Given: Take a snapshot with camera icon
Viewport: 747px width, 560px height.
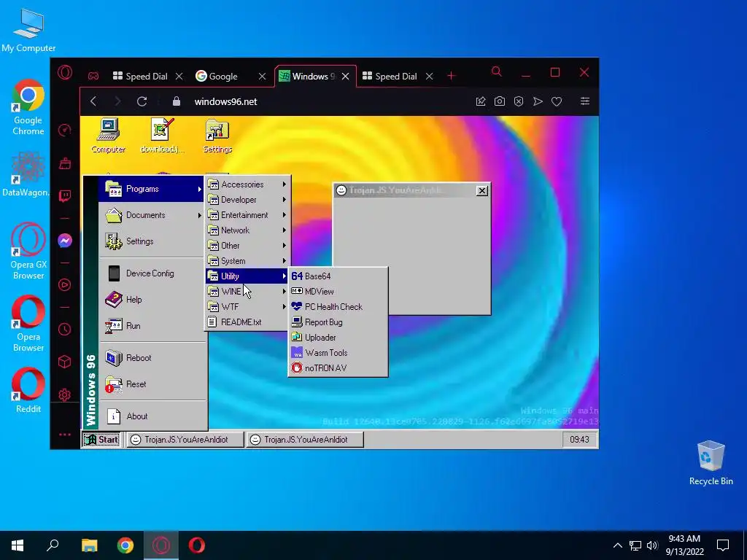Looking at the screenshot, I should [x=499, y=101].
